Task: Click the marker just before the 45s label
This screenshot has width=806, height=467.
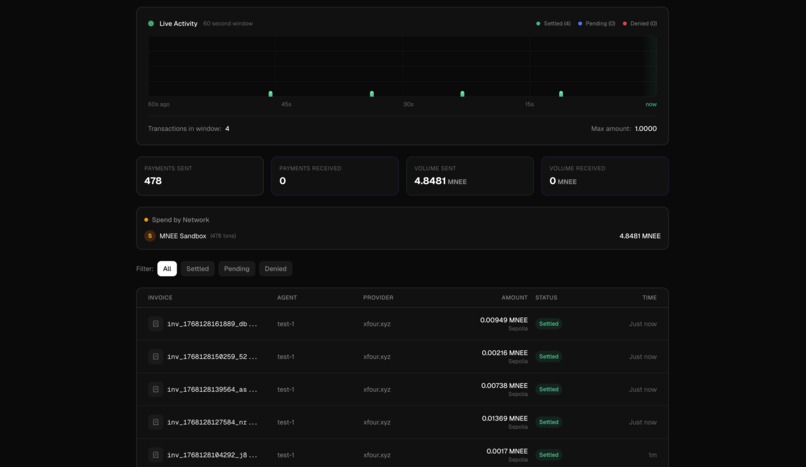Action: [270, 94]
